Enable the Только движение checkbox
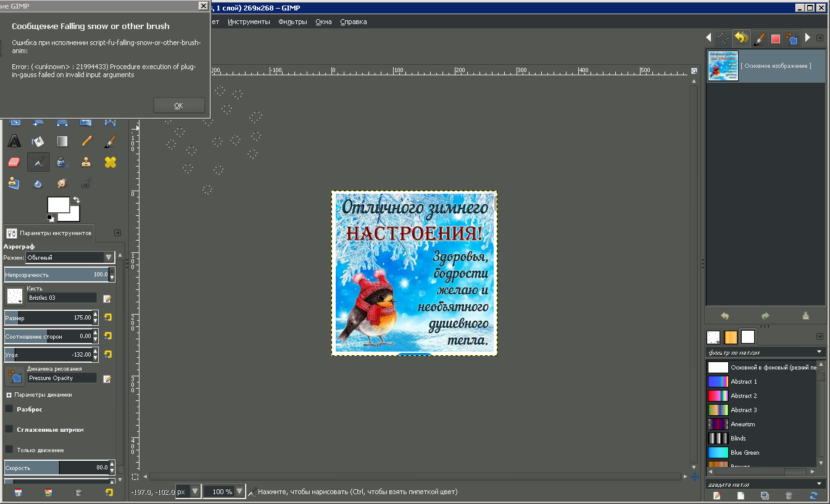This screenshot has width=830, height=504. coord(9,450)
